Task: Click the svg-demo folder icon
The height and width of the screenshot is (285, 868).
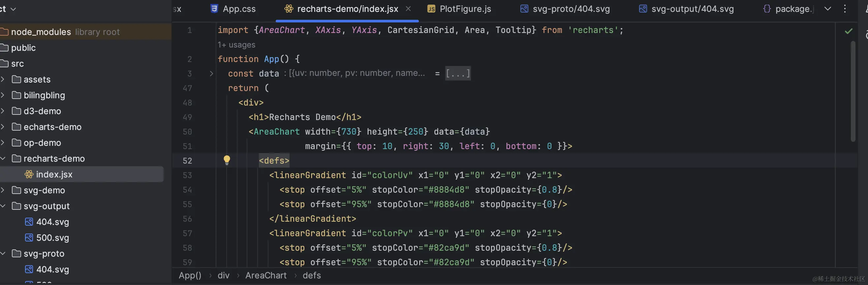Action: (16, 190)
